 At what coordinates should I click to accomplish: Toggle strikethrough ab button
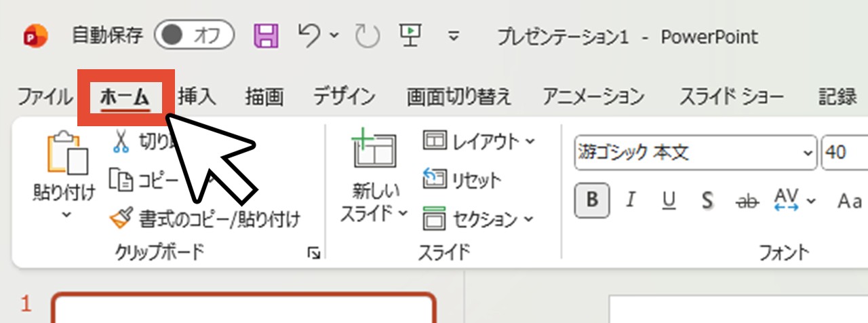click(747, 200)
